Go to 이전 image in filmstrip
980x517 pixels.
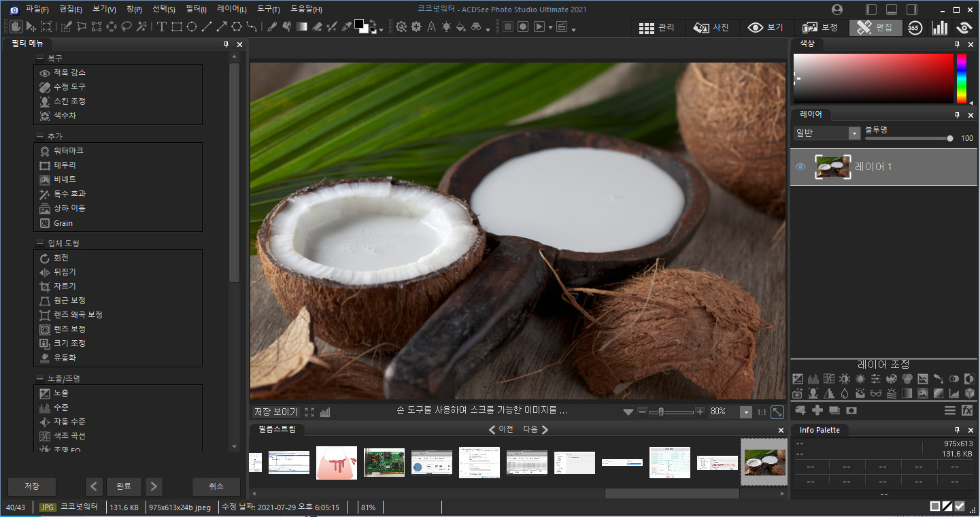[x=501, y=429]
